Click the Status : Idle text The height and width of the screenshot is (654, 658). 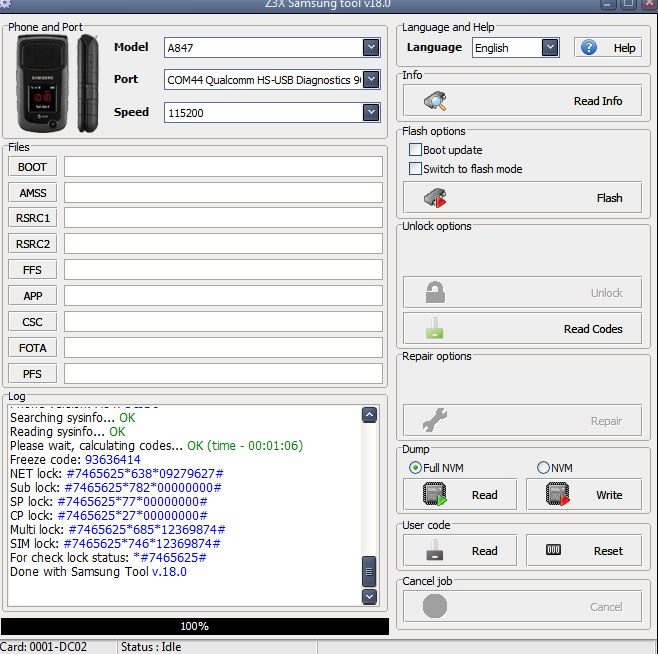pos(151,647)
